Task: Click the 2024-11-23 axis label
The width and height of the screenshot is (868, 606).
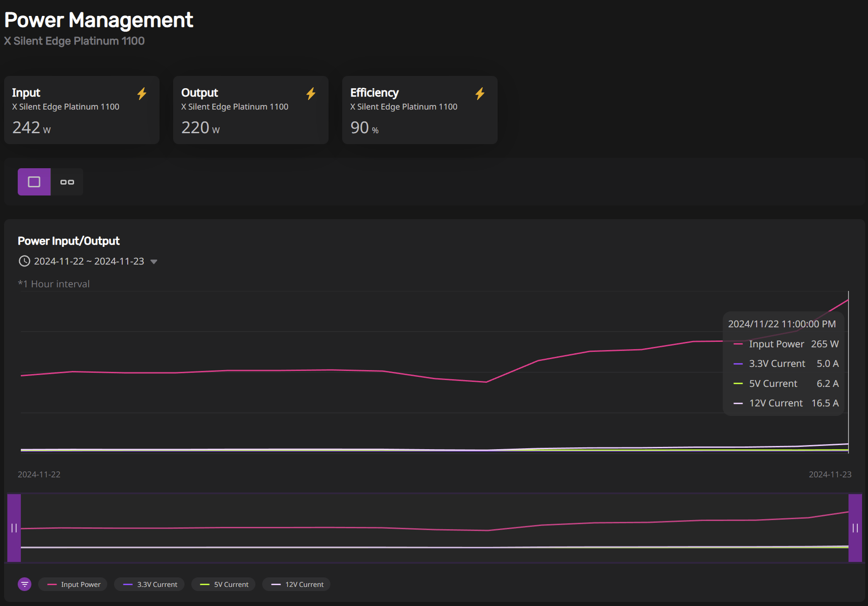Action: click(x=830, y=474)
